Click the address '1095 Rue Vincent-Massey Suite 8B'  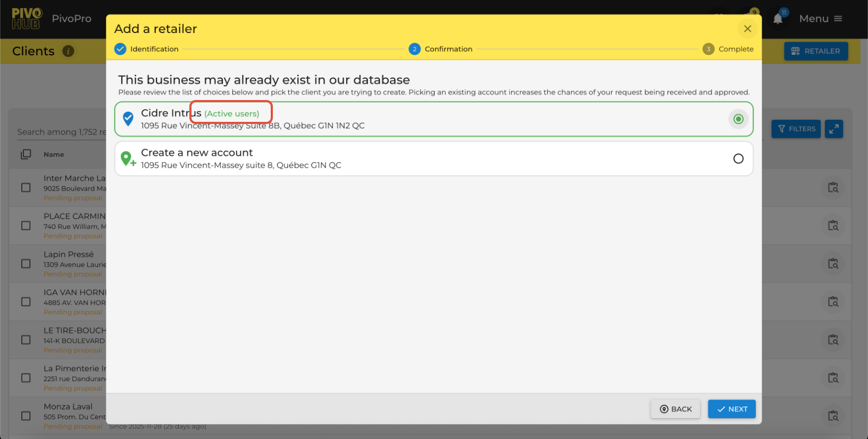pos(211,126)
